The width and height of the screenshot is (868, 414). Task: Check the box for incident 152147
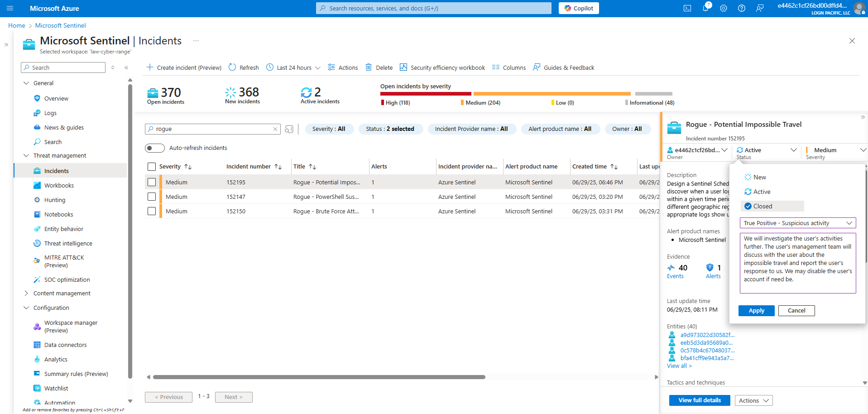[152, 197]
